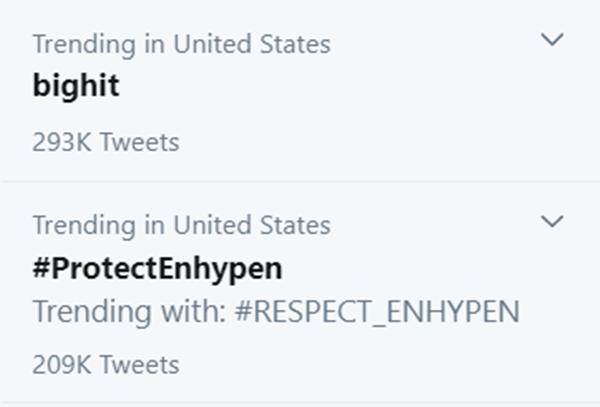Screen dimensions: 600x407
Task: Open the trend listed with 293K Tweets
Action: (75, 86)
